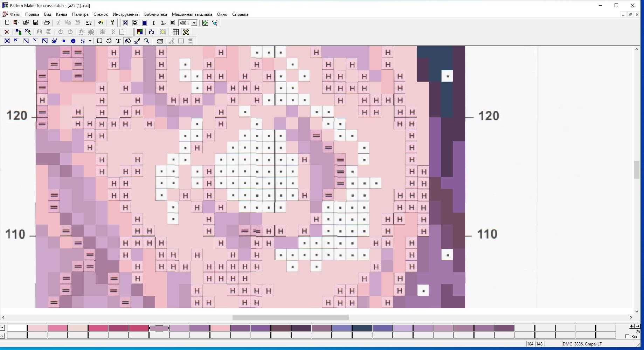The width and height of the screenshot is (644, 350).
Task: Select the dark navy palette swatch
Action: 362,328
